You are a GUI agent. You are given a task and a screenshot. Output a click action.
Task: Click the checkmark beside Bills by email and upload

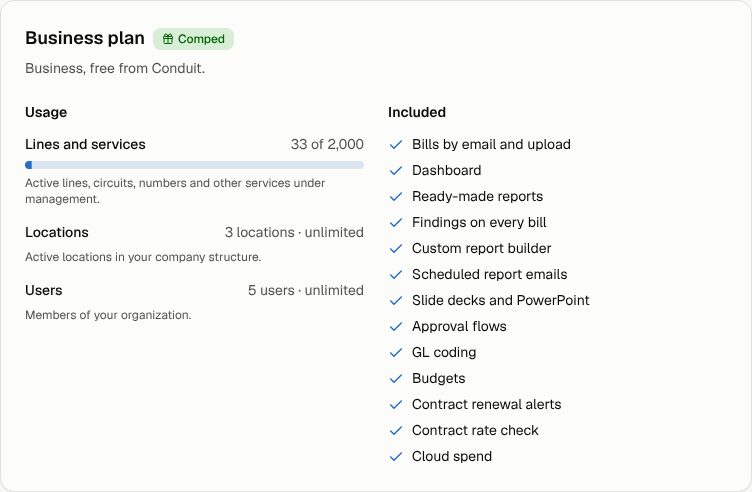click(x=396, y=144)
